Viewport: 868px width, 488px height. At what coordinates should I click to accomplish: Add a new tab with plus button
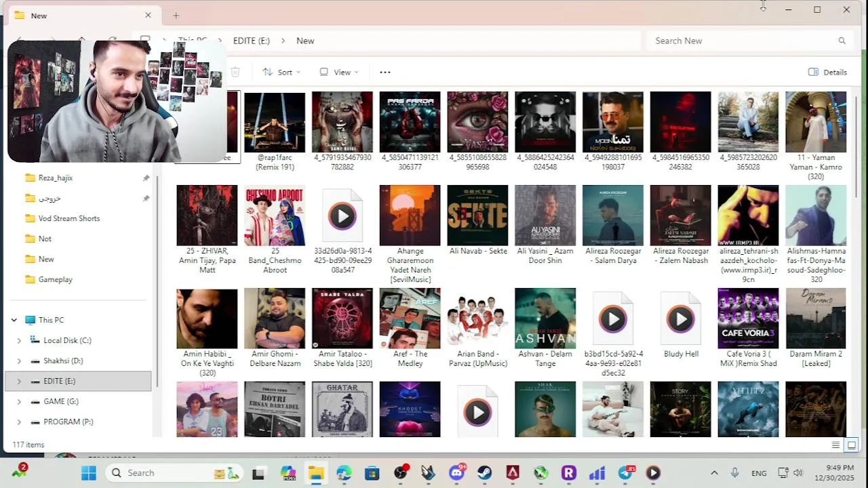tap(176, 15)
